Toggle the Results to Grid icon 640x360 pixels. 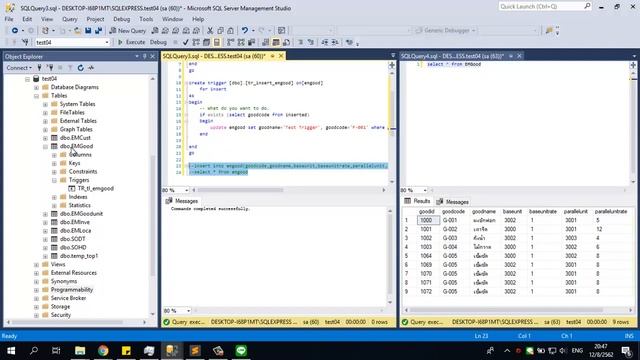pos(276,42)
